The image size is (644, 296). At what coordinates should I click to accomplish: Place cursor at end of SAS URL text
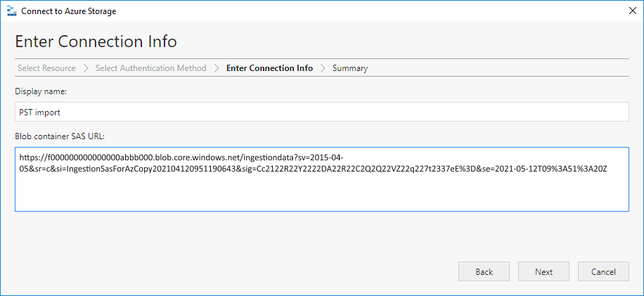coord(607,169)
